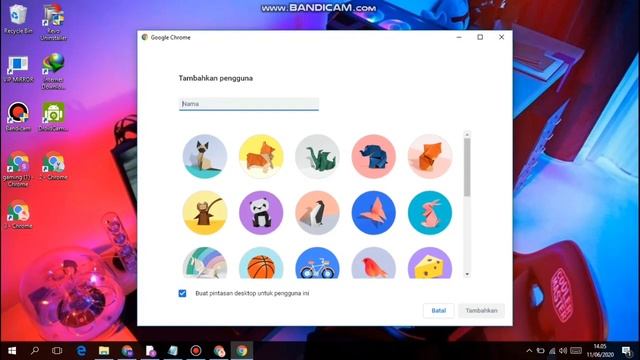Open the Bandicam desktop icon

[x=18, y=116]
